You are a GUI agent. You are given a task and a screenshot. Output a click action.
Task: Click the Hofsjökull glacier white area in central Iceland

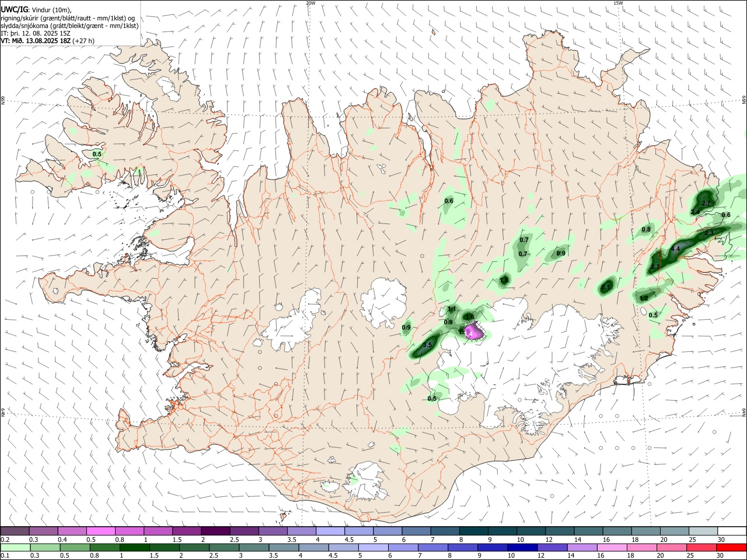[x=384, y=302]
